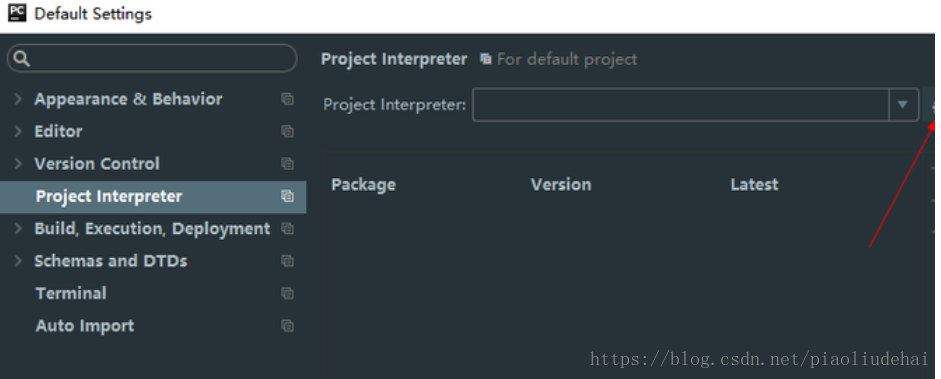Focus the settings search field
This screenshot has height=379, width=941.
pos(152,58)
